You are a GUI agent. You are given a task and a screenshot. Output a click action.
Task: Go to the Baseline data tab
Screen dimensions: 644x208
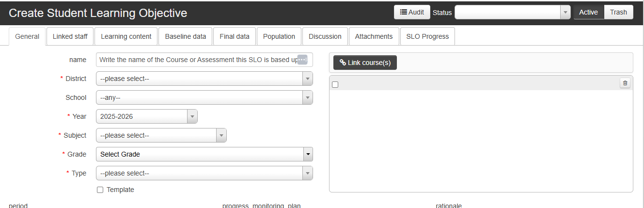186,36
